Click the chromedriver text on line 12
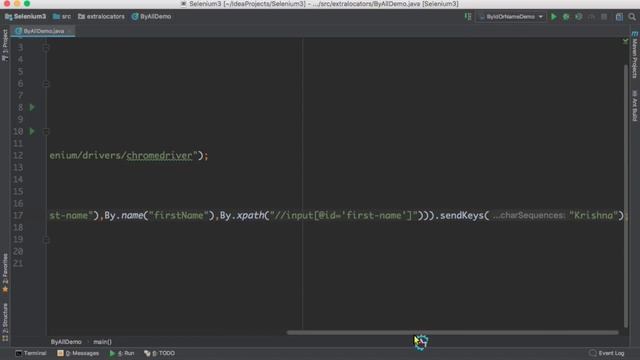 (x=159, y=156)
